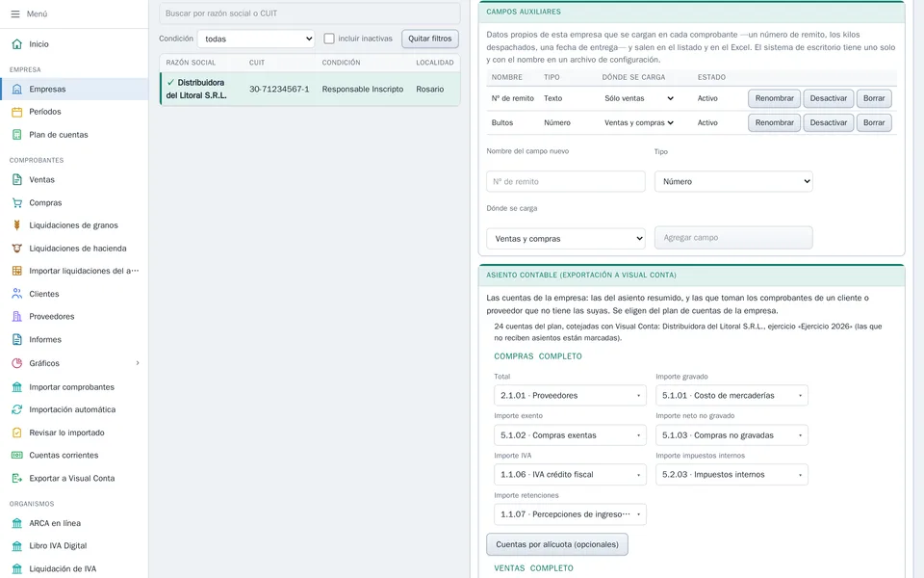924x578 pixels.
Task: Open Importe IVA crédito fiscal dropdown
Action: coord(570,475)
